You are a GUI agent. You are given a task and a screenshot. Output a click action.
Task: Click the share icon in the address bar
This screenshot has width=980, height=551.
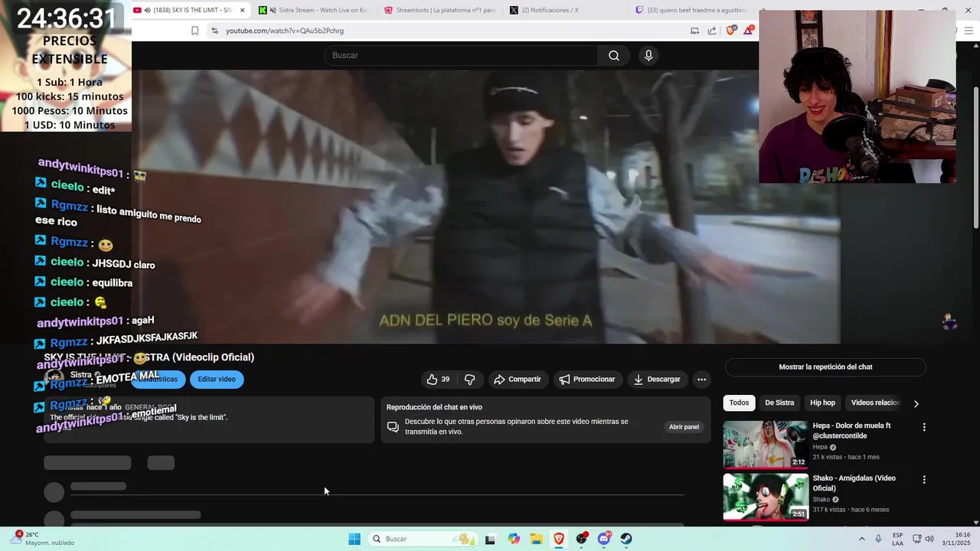point(712,31)
